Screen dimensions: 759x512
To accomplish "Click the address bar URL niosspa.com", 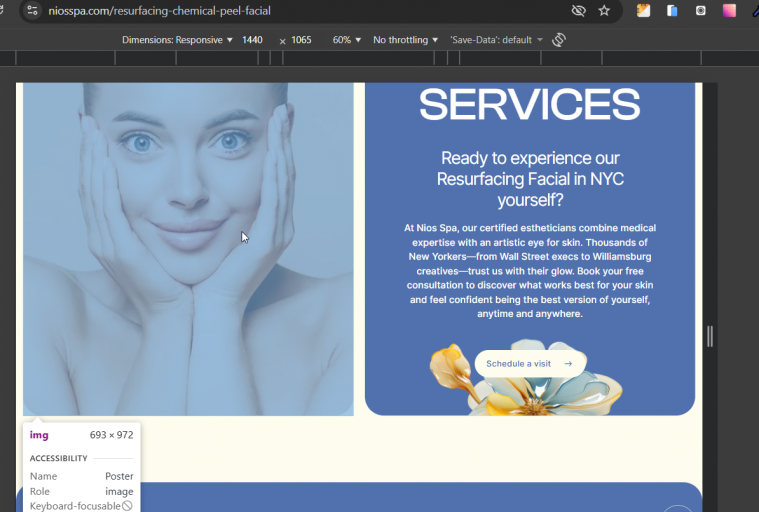I will coord(159,11).
